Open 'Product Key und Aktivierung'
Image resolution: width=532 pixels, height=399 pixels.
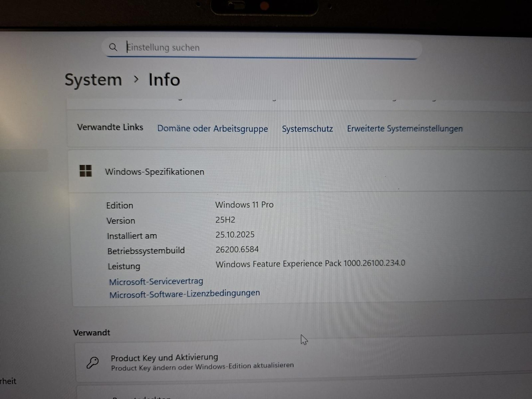164,358
